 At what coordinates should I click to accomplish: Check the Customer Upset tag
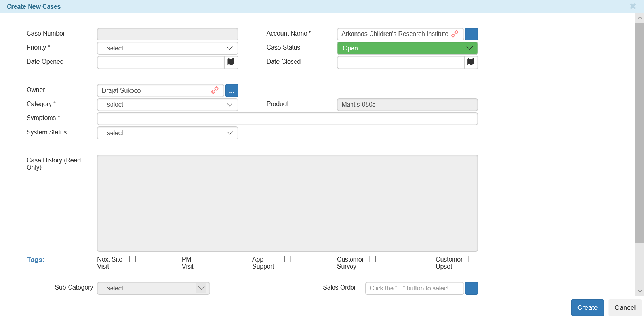[471, 259]
